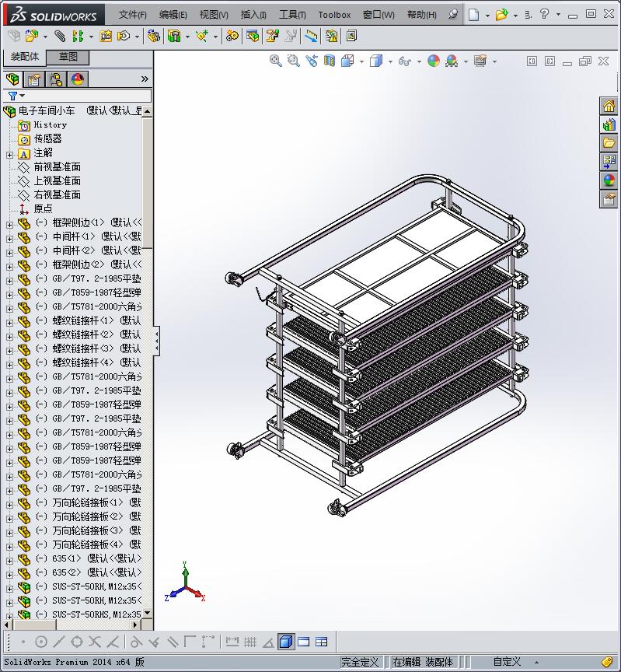Expand the 框架侧边<1> component node
621x672 pixels.
click(x=9, y=225)
